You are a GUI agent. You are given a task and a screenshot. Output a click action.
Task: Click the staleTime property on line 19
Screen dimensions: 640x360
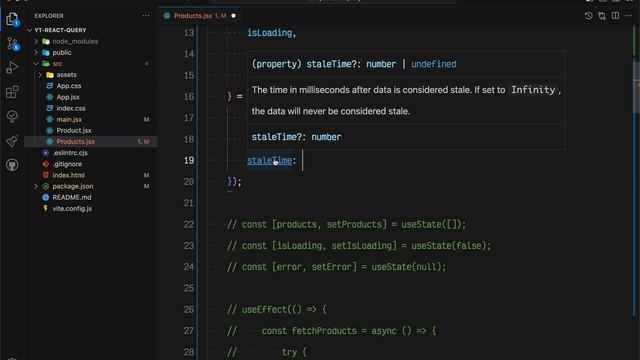269,160
